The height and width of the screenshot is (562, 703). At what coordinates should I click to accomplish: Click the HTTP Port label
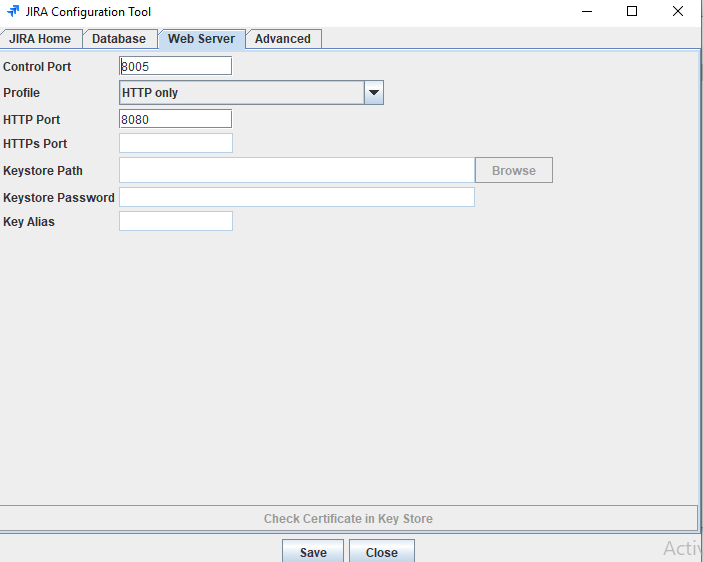coord(31,120)
